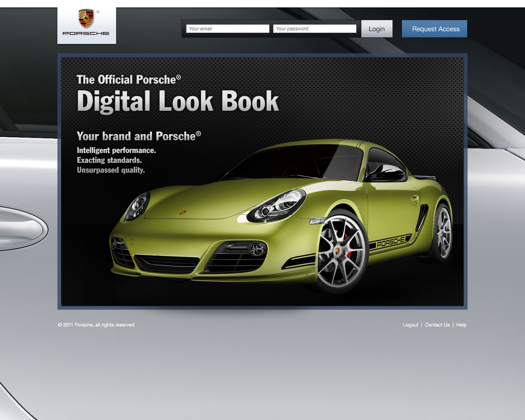Focus the Your email field
The image size is (525, 420).
click(228, 29)
